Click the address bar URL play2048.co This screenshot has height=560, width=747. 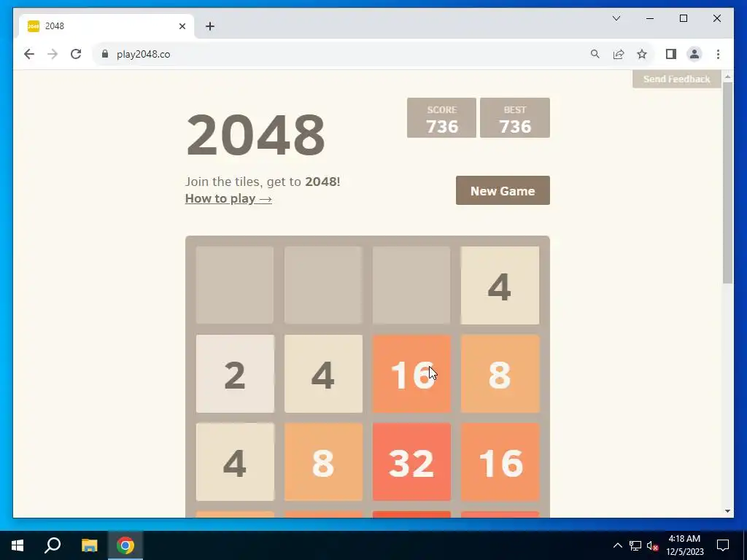pos(144,54)
